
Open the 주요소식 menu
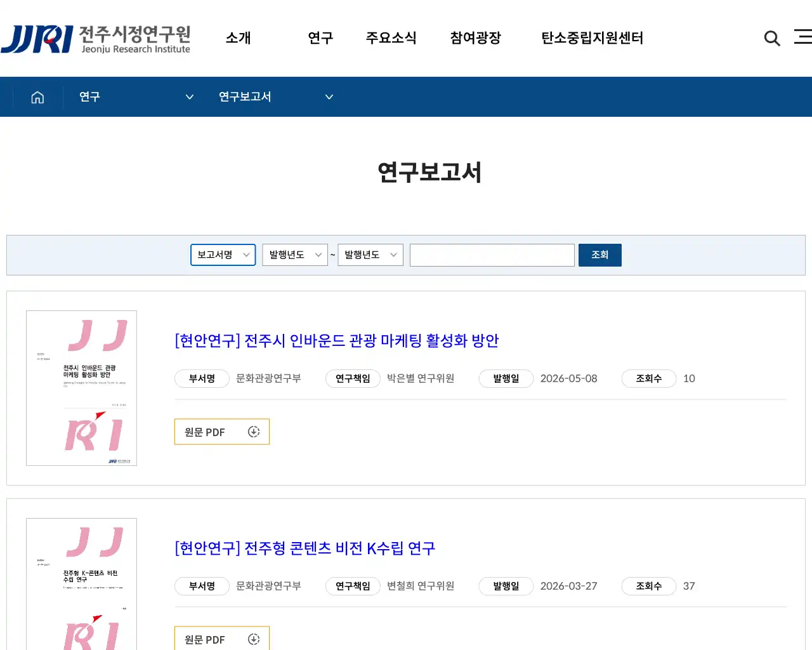[391, 38]
